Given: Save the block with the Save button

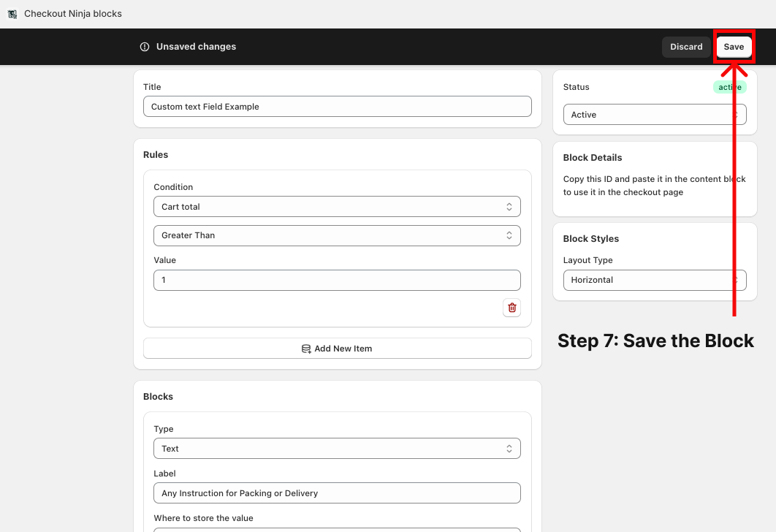Looking at the screenshot, I should tap(734, 47).
